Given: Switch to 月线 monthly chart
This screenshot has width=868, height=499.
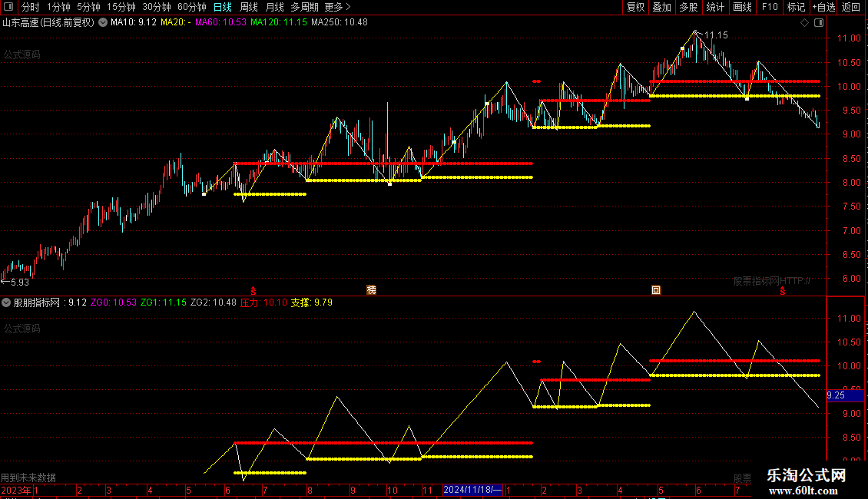Looking at the screenshot, I should pyautogui.click(x=274, y=7).
